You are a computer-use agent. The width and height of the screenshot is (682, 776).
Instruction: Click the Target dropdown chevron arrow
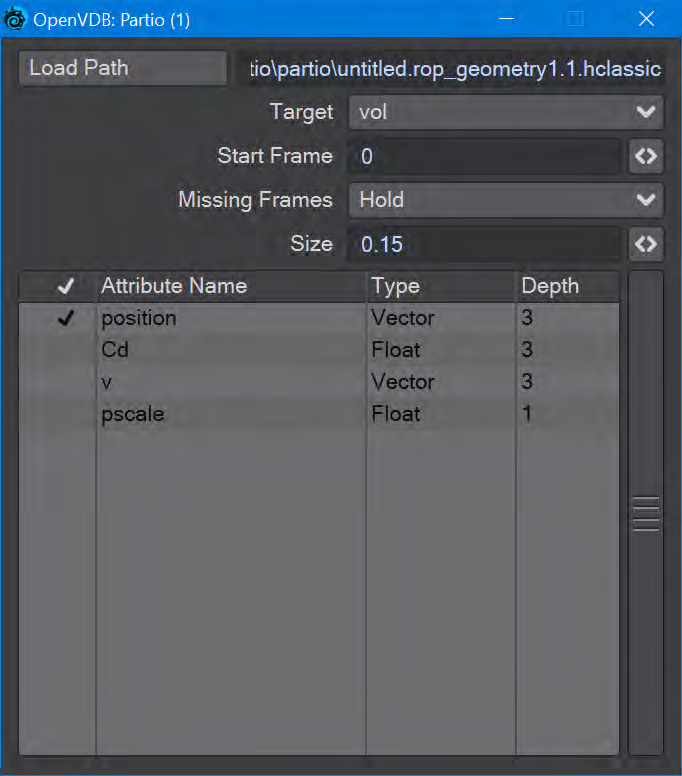[646, 112]
